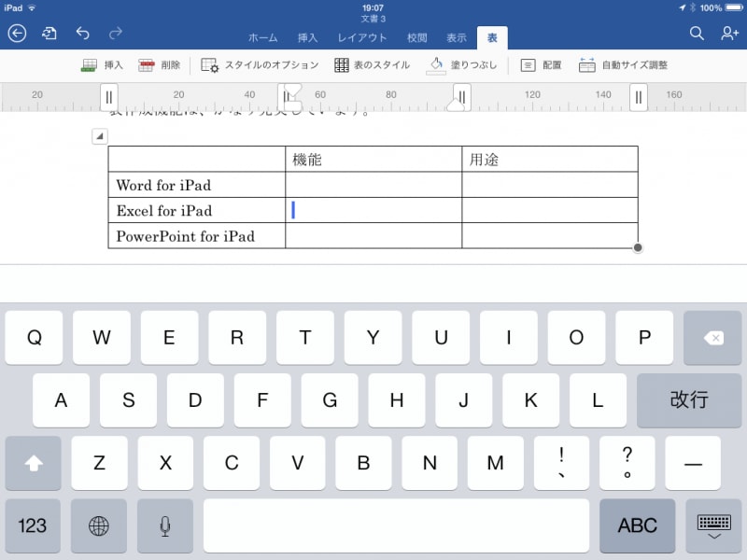Open the file menu icon
747x560 pixels.
point(49,34)
